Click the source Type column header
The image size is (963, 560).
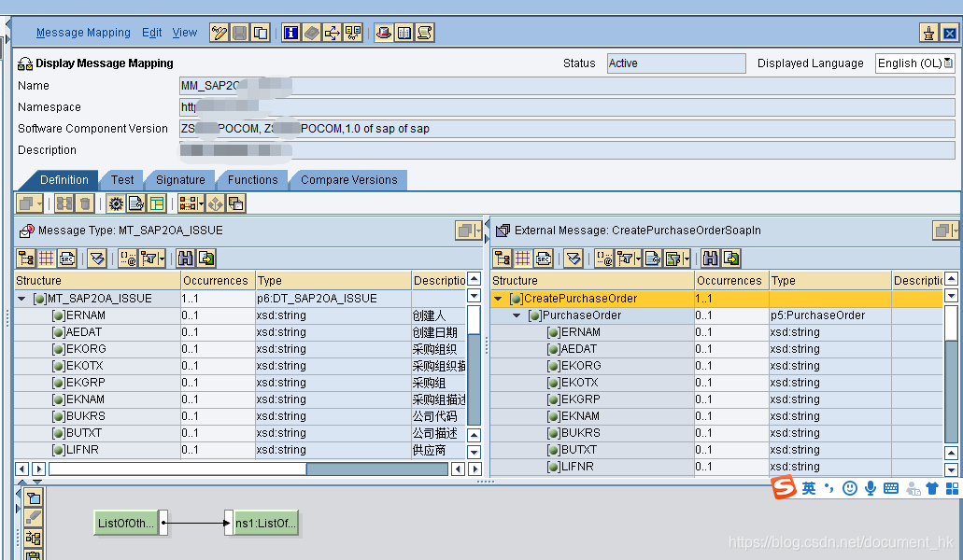click(333, 280)
